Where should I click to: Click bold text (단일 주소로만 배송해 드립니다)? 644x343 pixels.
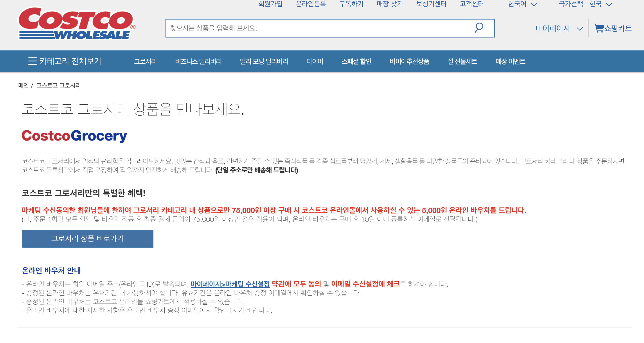click(x=257, y=170)
